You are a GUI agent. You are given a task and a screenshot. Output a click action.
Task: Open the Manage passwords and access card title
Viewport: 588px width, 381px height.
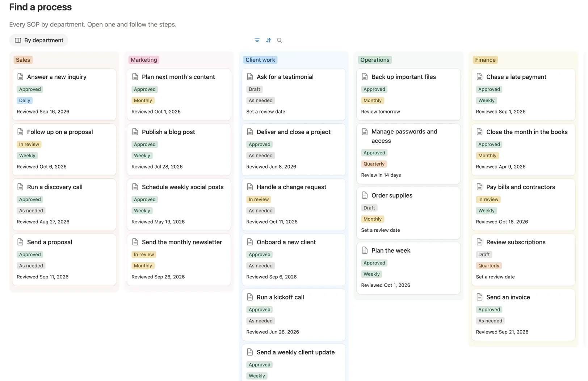pyautogui.click(x=404, y=136)
